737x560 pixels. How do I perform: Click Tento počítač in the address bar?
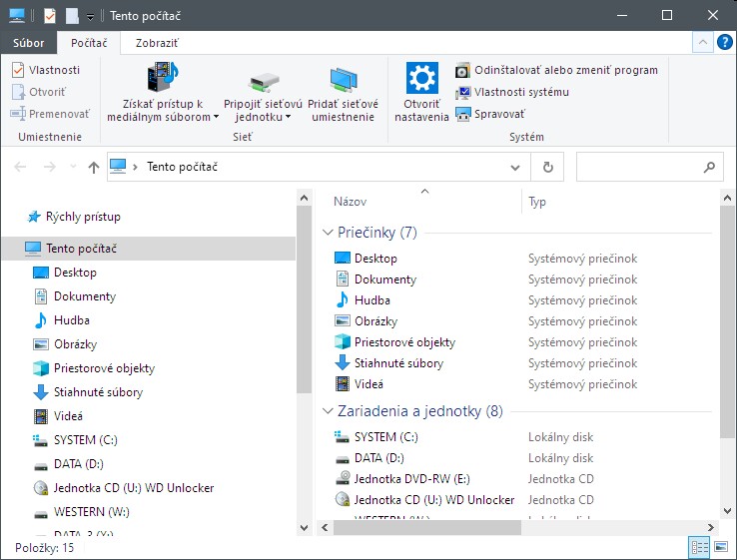[x=183, y=167]
